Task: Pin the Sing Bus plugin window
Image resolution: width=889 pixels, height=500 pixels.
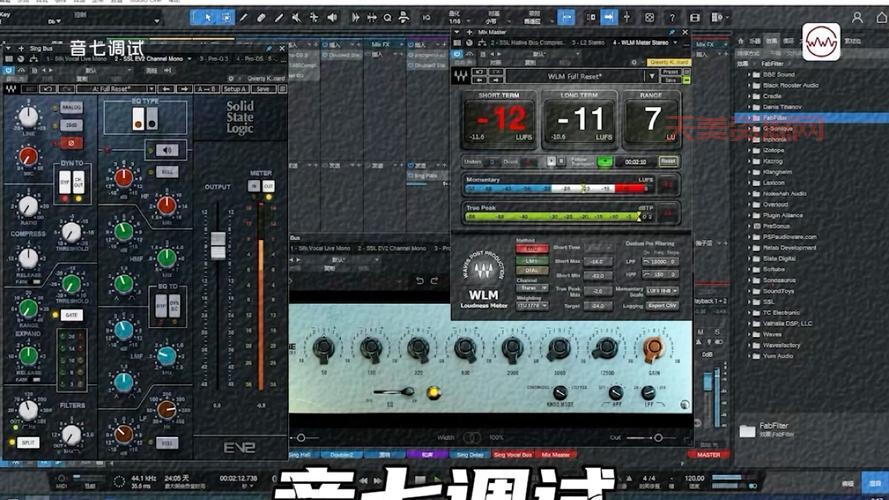Action: click(268, 49)
